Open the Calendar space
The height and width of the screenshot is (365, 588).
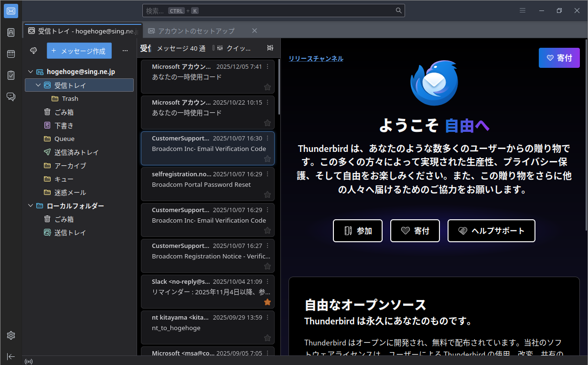[x=11, y=54]
